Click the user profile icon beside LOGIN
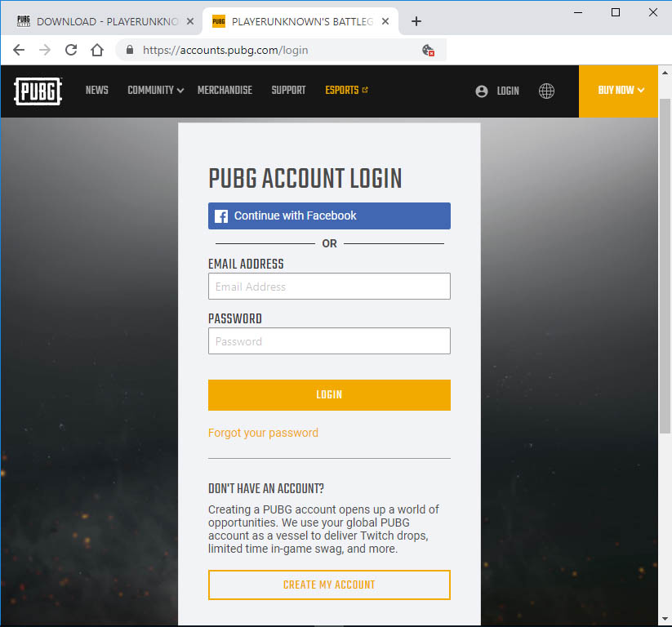Image resolution: width=672 pixels, height=627 pixels. (481, 91)
